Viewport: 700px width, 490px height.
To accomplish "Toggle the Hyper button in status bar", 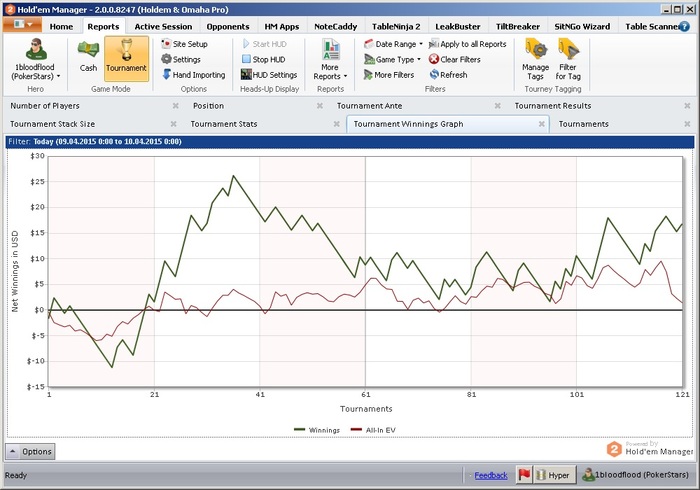I will (x=555, y=476).
